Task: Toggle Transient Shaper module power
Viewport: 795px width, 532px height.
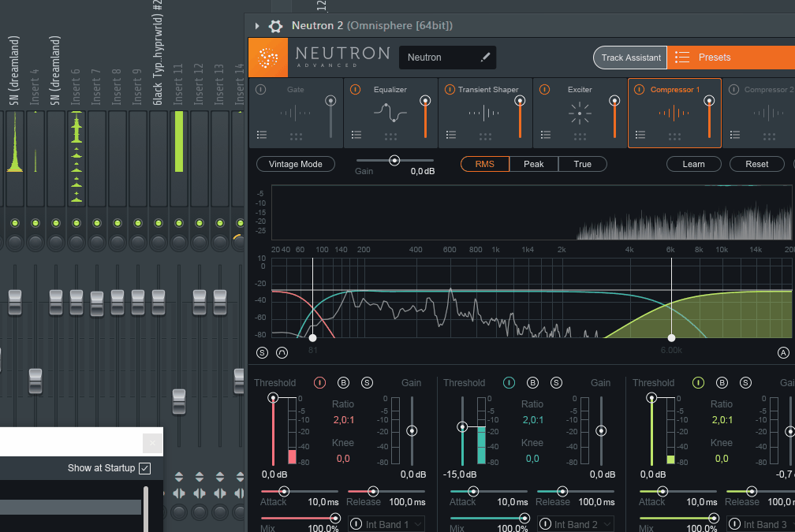Action: pyautogui.click(x=450, y=90)
